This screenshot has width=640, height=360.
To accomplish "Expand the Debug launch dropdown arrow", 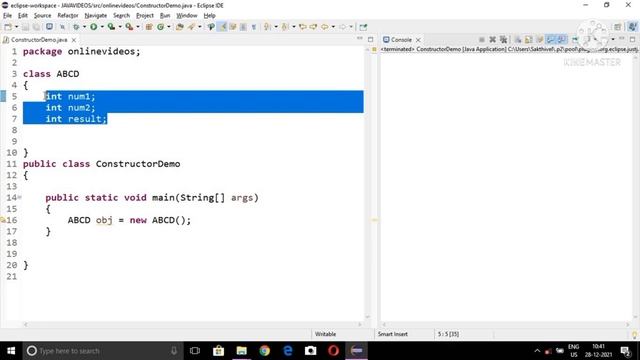I will tap(84, 27).
